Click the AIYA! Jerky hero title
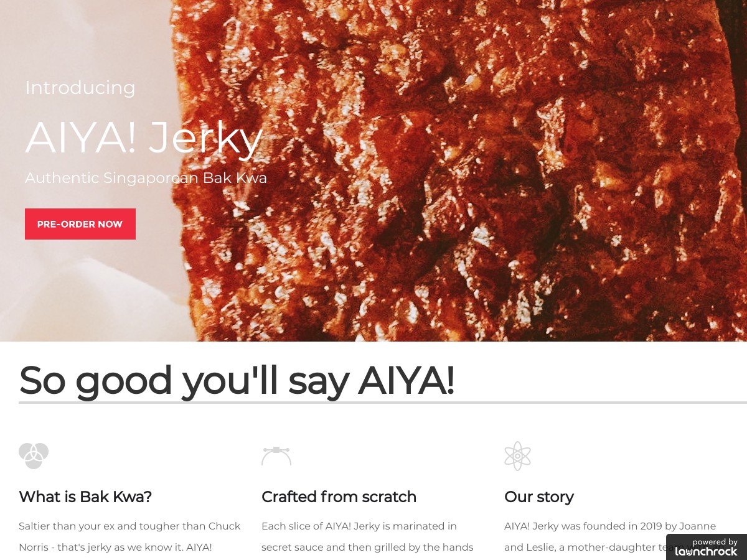The height and width of the screenshot is (560, 747). (x=144, y=138)
